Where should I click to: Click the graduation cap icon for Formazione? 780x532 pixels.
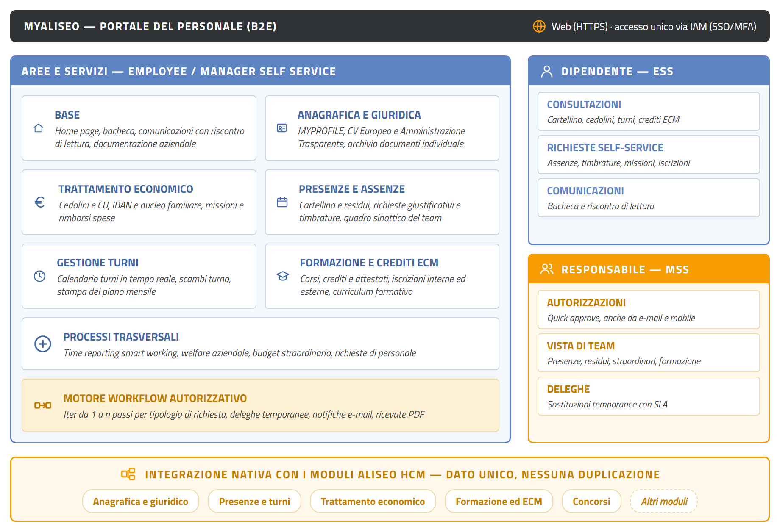(283, 276)
